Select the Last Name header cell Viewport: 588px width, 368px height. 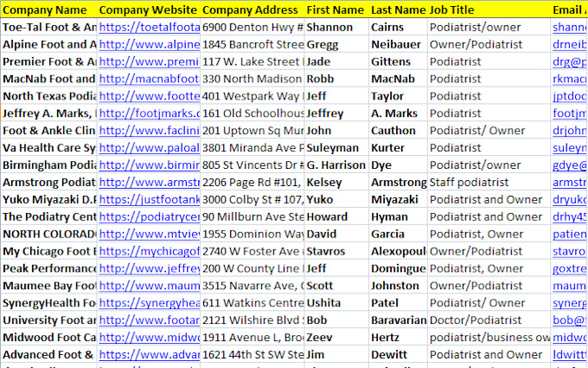point(399,10)
